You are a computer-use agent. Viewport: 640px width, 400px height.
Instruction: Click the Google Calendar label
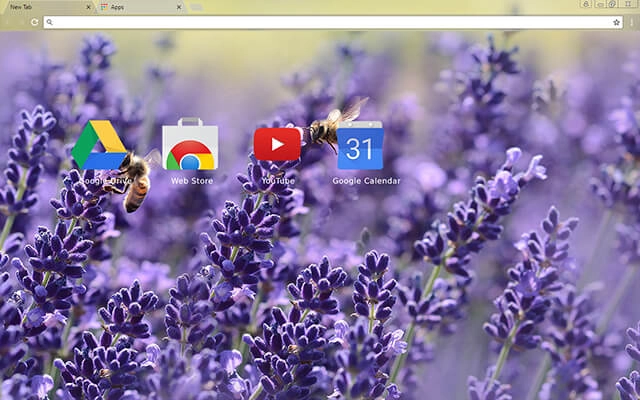(x=366, y=181)
